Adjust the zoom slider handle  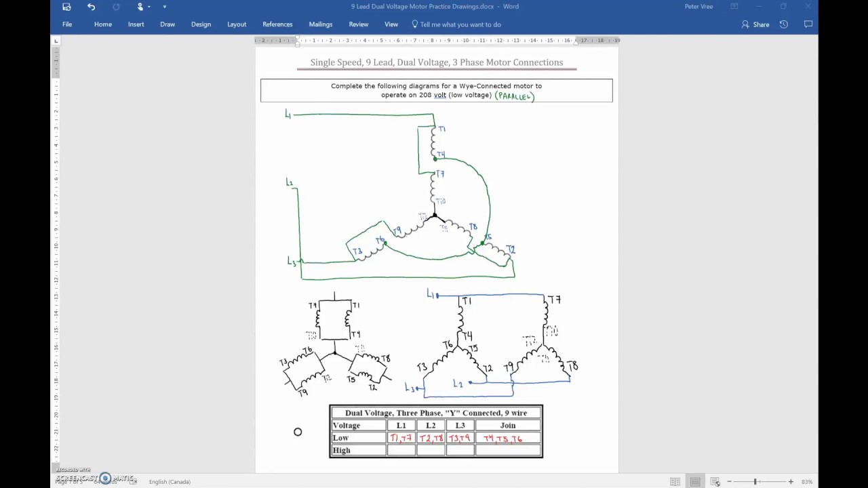755,482
